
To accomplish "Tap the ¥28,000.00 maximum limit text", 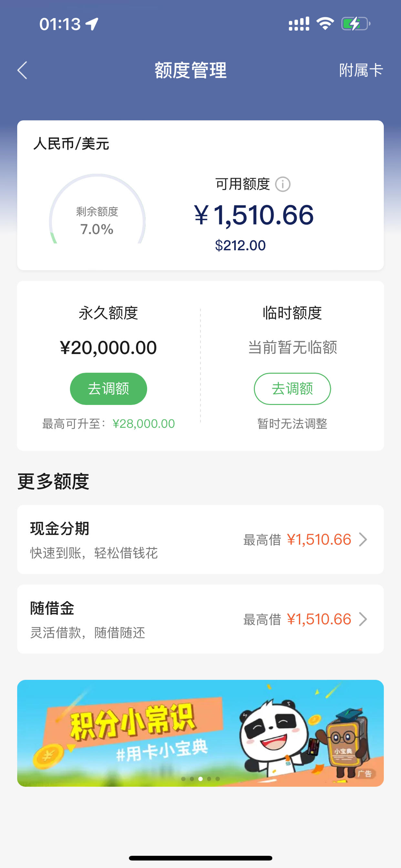I will point(144,424).
